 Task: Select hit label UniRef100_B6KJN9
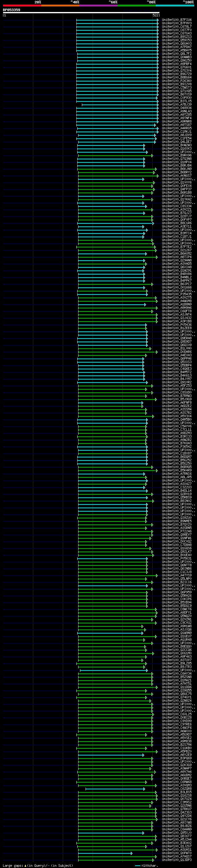(x=177, y=169)
